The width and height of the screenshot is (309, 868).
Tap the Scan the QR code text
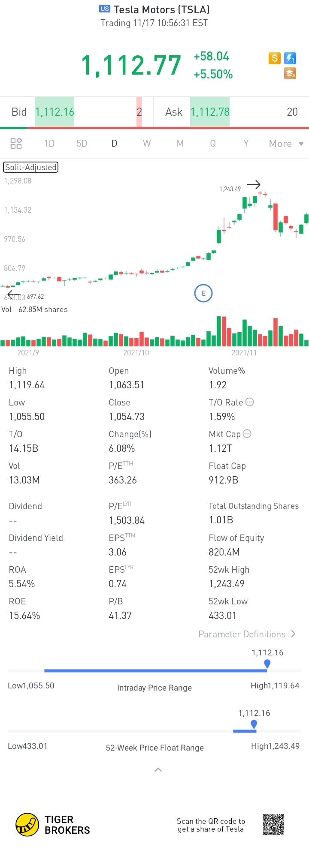211,825
